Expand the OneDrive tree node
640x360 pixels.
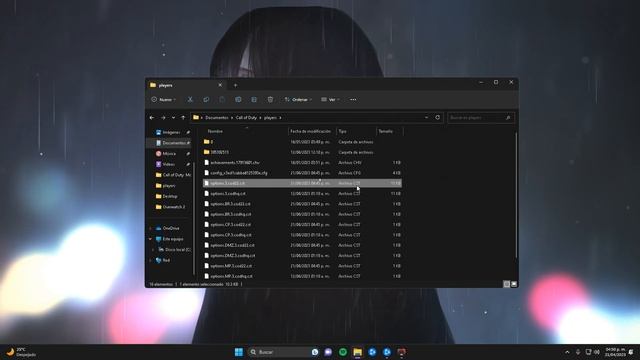tap(151, 228)
